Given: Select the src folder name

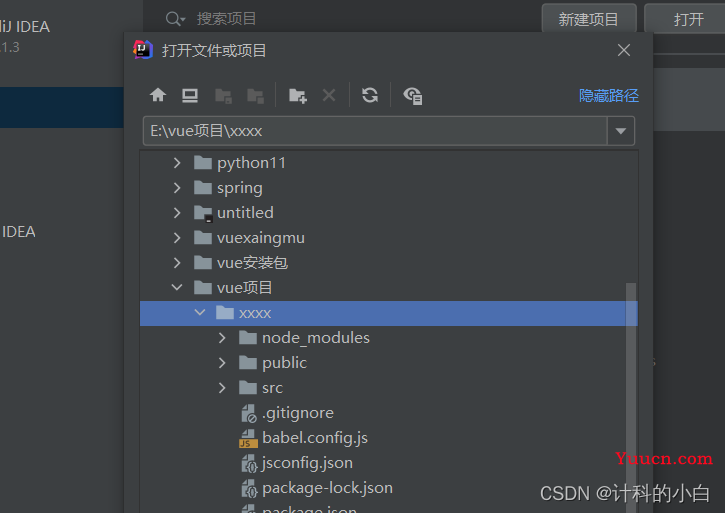Looking at the screenshot, I should pos(272,388).
